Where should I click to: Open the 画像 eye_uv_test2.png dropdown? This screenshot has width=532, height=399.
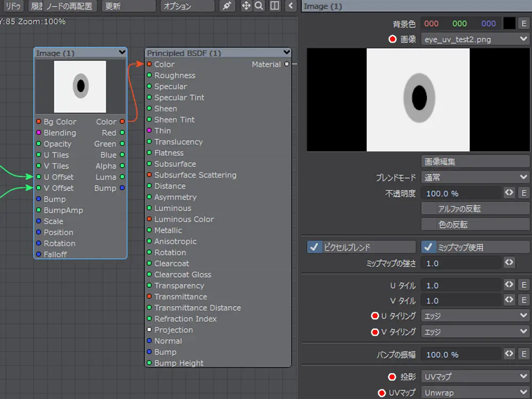(475, 39)
